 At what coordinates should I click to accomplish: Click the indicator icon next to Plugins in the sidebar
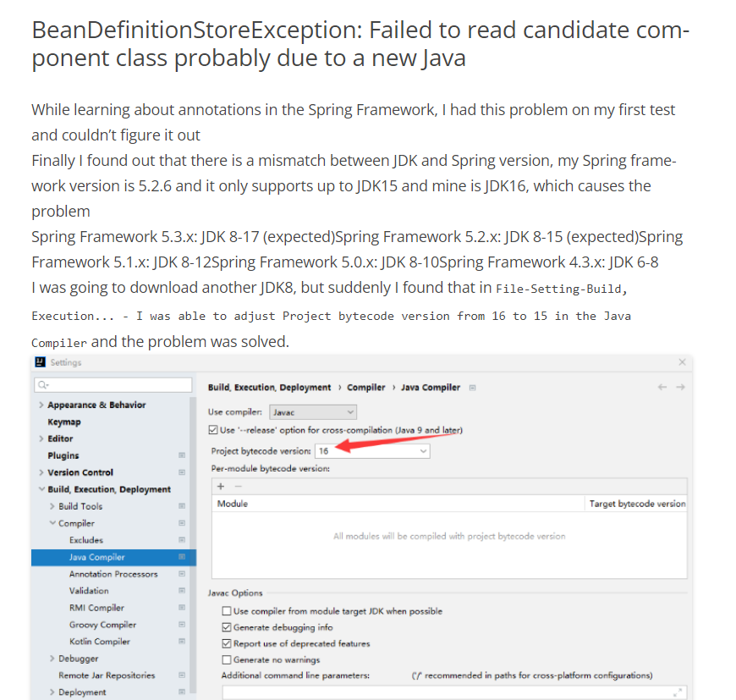[x=181, y=455]
